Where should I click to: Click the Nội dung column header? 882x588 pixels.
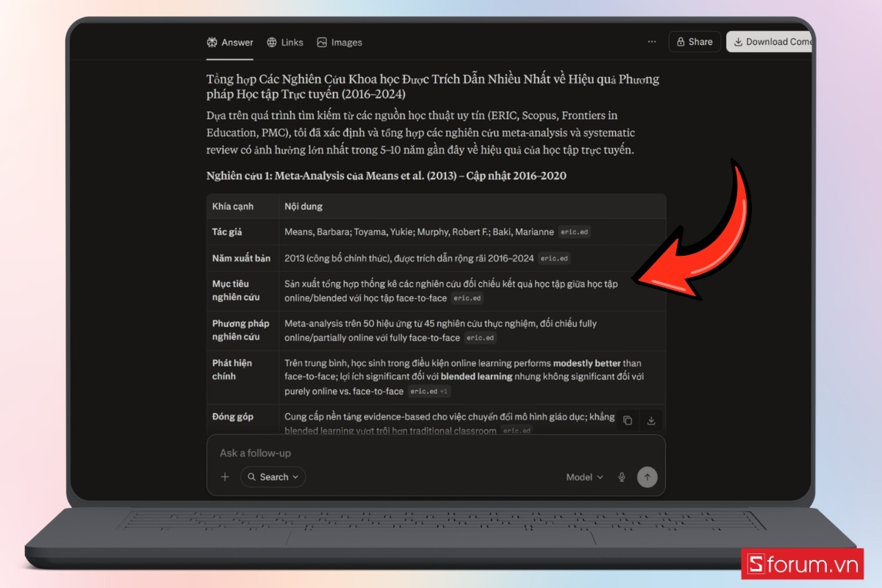pyautogui.click(x=304, y=207)
